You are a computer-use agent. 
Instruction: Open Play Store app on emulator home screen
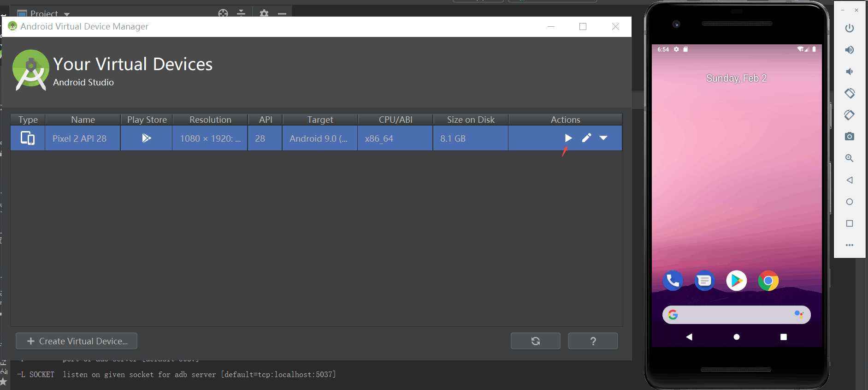click(x=736, y=281)
